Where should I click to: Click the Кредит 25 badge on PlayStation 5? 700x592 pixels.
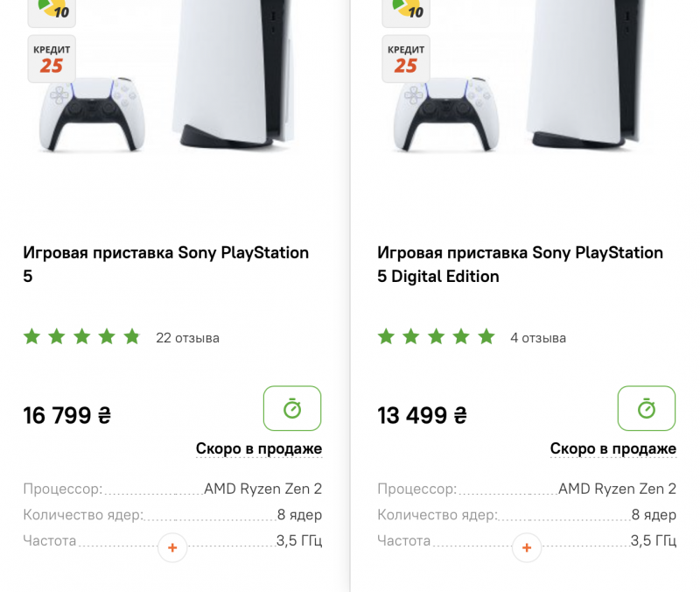pyautogui.click(x=52, y=59)
